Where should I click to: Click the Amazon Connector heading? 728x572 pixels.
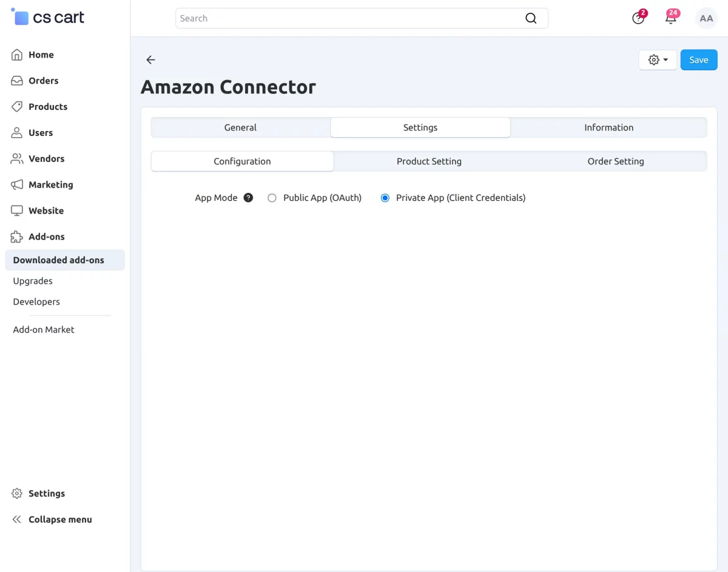[228, 87]
